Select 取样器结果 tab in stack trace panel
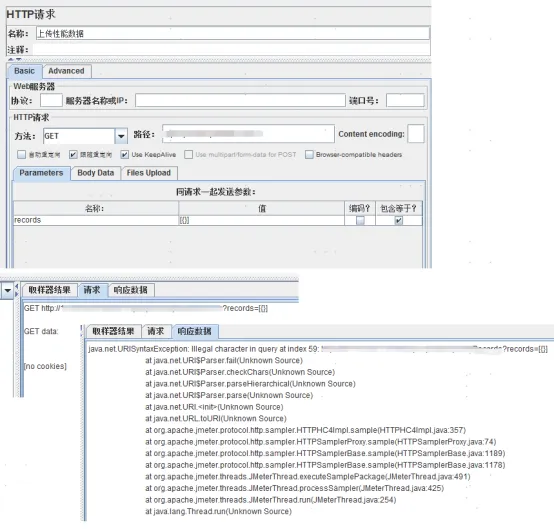 point(113,331)
